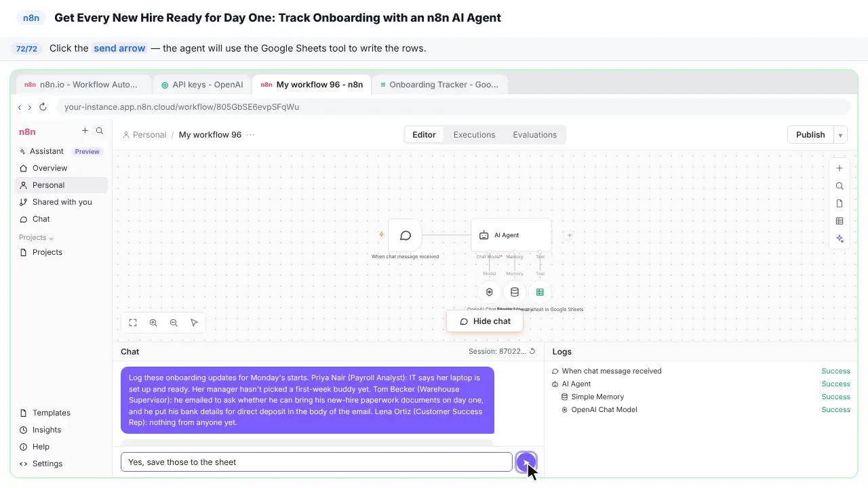Open search in the n8n sidebar
This screenshot has height=488, width=868.
click(x=100, y=131)
